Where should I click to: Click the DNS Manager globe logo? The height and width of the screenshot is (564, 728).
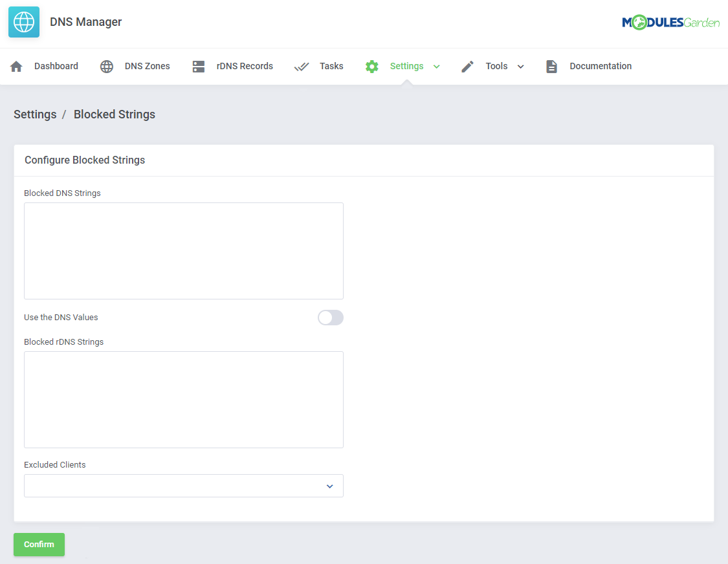pyautogui.click(x=24, y=22)
